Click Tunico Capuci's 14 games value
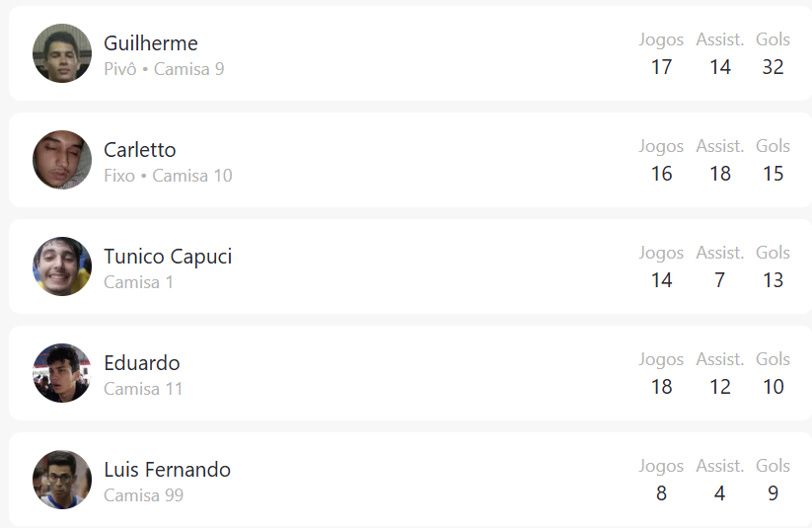The image size is (812, 528). (x=661, y=280)
